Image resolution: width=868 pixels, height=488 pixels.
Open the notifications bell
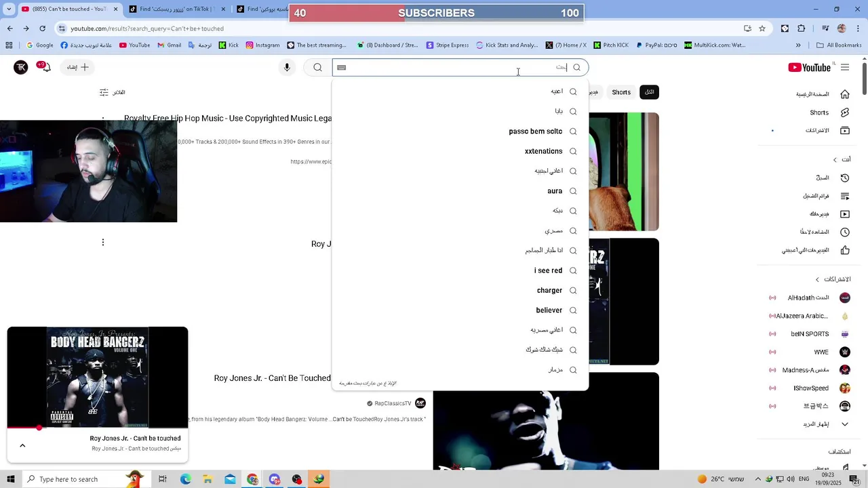click(45, 67)
